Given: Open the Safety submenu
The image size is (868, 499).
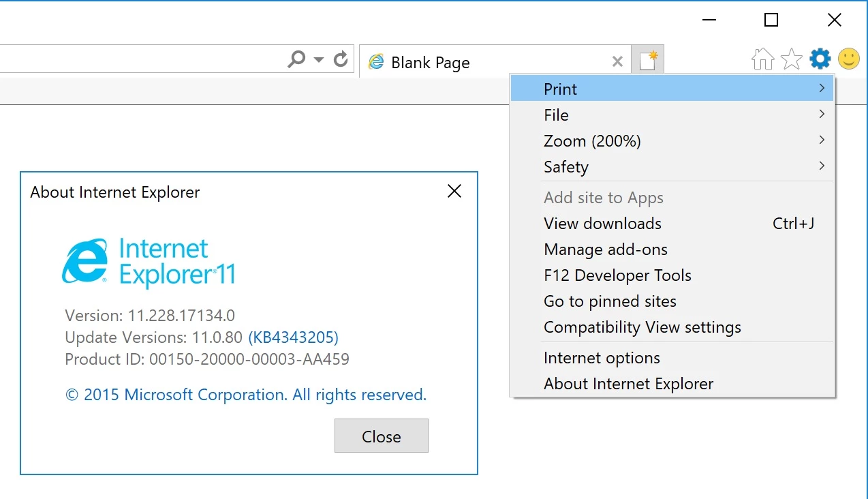Looking at the screenshot, I should pyautogui.click(x=672, y=166).
